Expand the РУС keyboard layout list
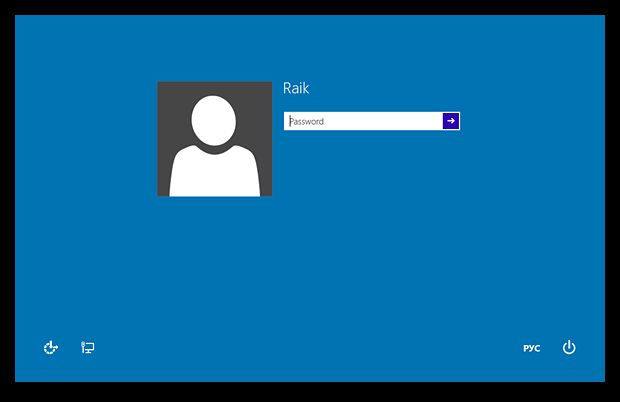 (x=531, y=348)
